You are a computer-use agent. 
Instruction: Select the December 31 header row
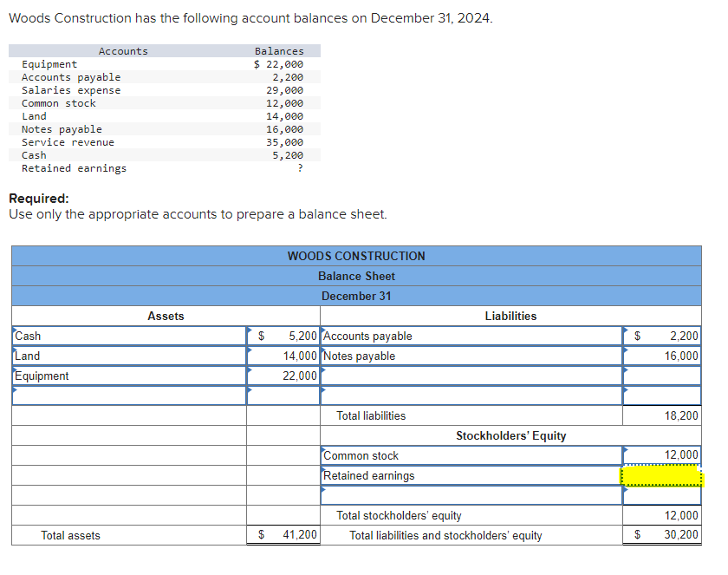pyautogui.click(x=356, y=296)
